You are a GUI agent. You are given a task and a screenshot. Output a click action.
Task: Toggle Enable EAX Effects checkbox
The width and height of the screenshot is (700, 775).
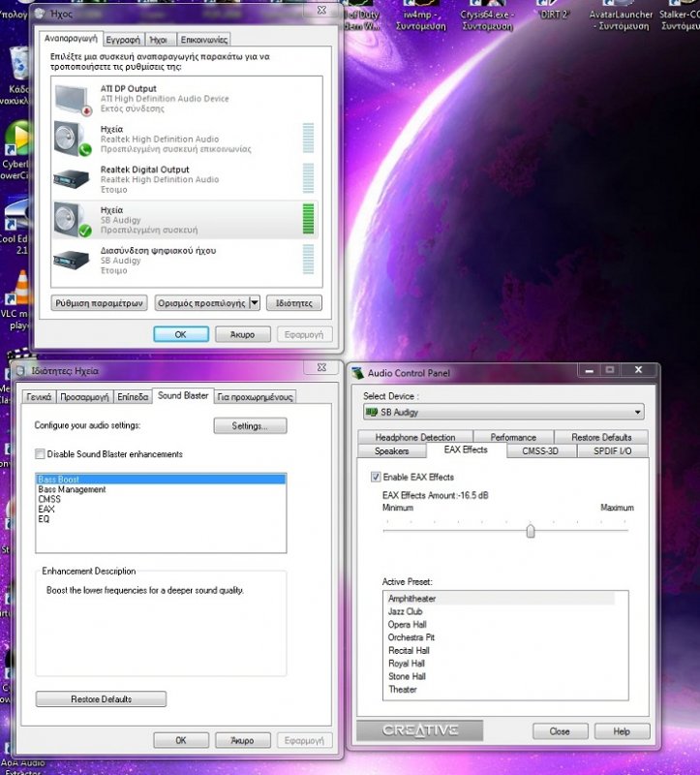click(x=376, y=477)
